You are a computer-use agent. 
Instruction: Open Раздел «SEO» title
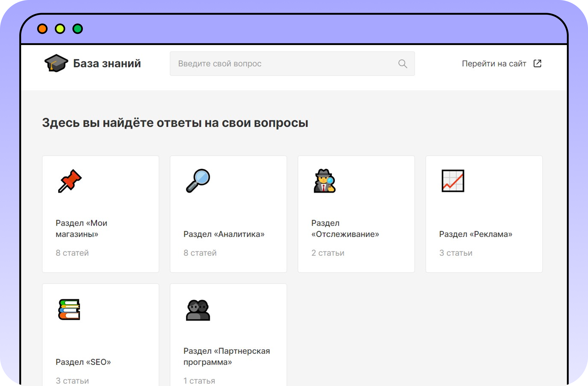tap(83, 362)
